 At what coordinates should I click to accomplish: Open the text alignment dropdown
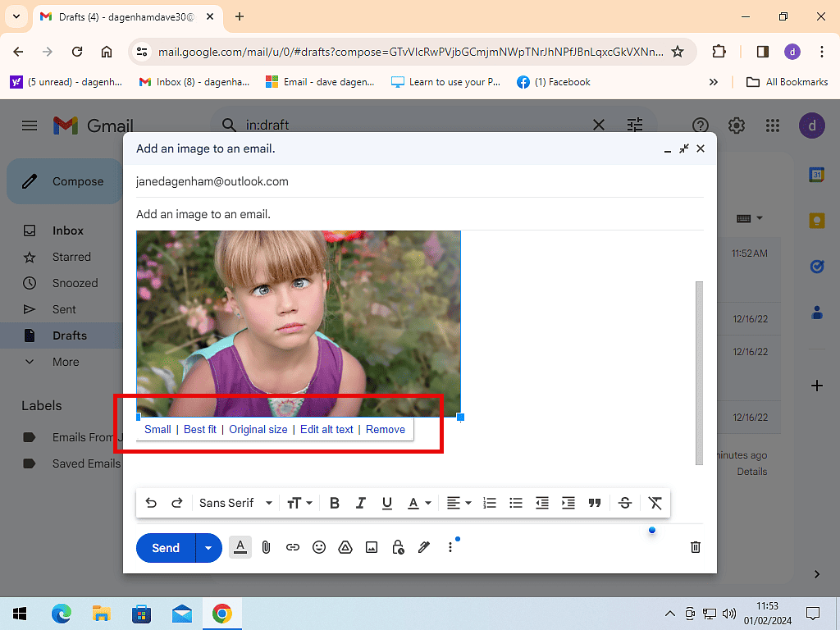(459, 503)
